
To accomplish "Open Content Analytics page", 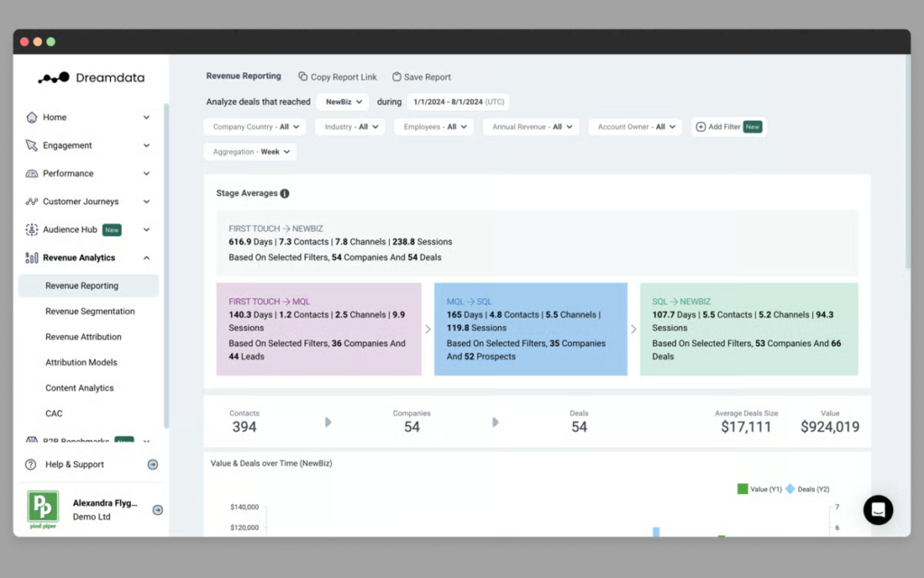I will (x=79, y=388).
